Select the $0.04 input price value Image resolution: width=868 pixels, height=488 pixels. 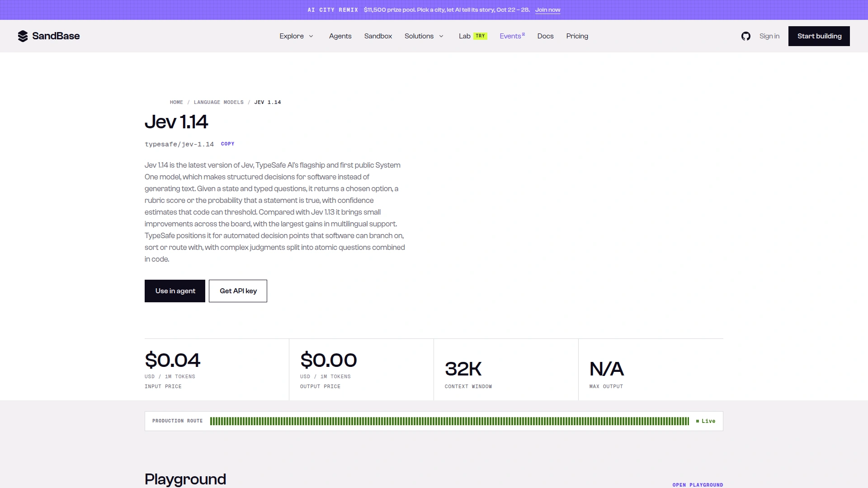tap(172, 360)
